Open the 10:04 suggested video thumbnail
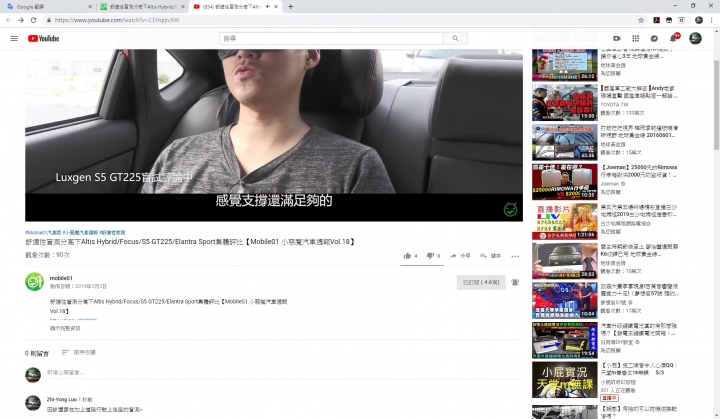 [565, 300]
